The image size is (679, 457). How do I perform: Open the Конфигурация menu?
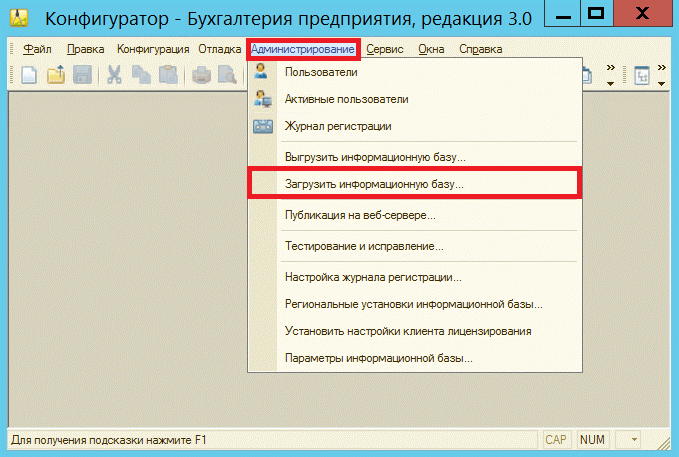153,49
